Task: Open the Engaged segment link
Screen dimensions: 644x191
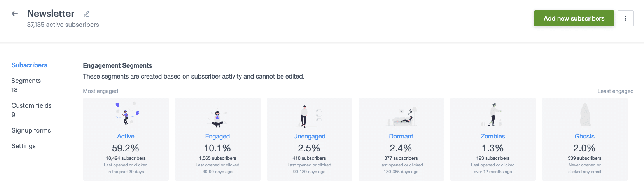Action: [x=217, y=136]
